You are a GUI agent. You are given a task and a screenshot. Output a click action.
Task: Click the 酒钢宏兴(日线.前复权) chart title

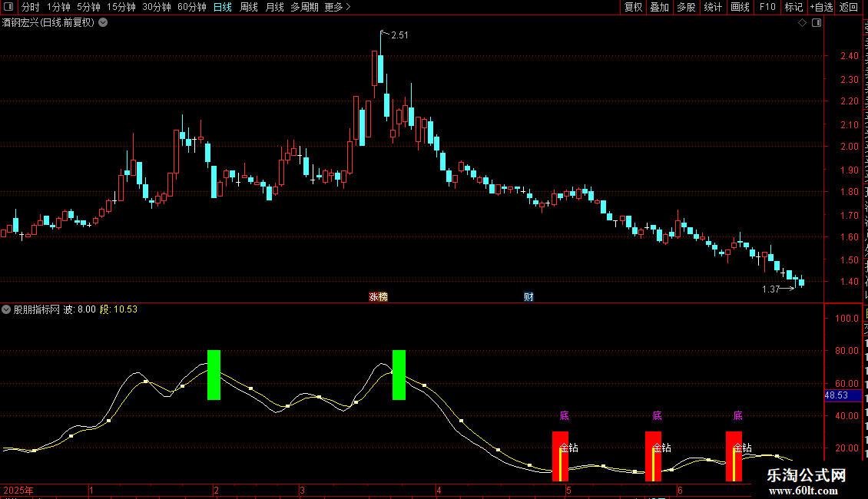tap(48, 23)
